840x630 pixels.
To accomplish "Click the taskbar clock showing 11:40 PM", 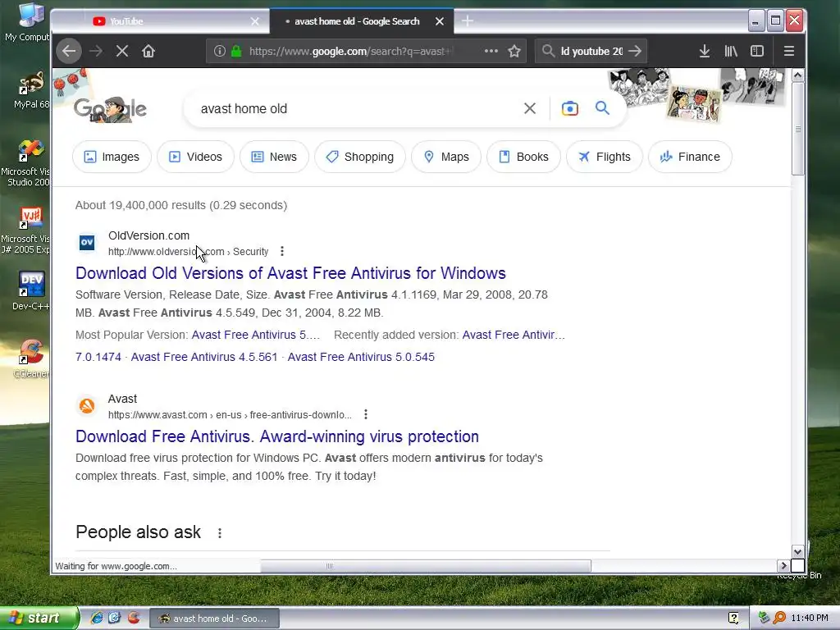I will click(810, 619).
